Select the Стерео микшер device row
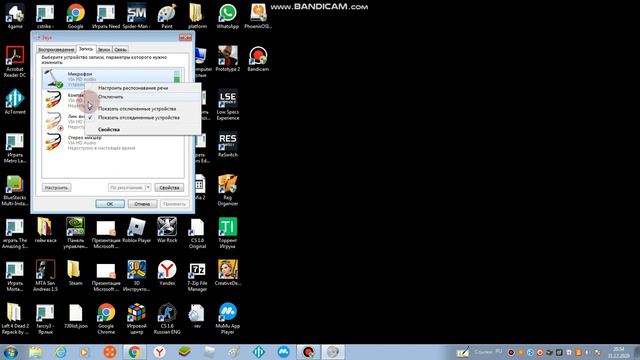This screenshot has width=640, height=360. [x=112, y=143]
